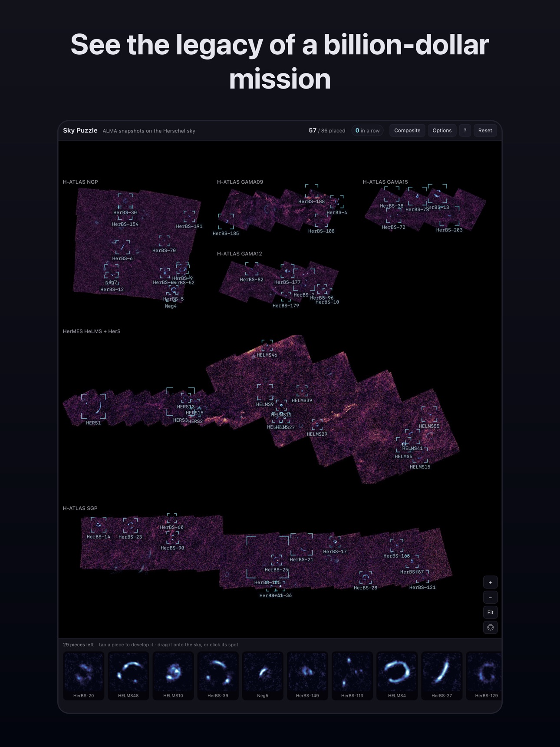Click the HerBS-30 marker in NGP field
The image size is (560, 747).
125,201
